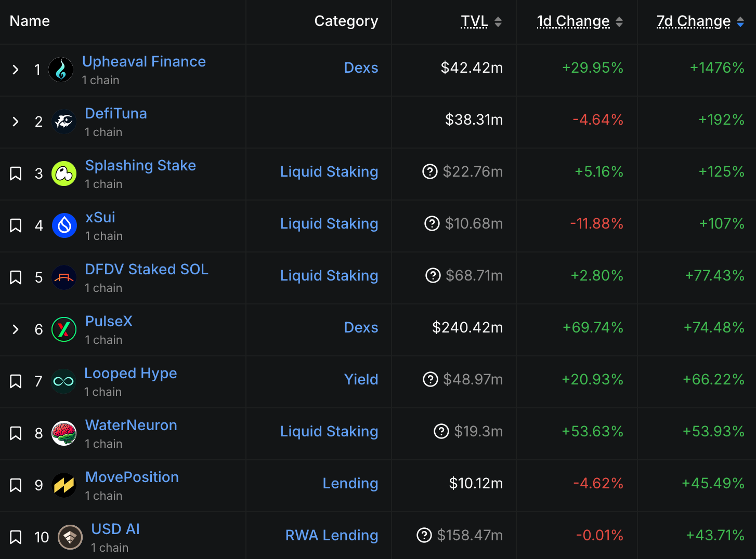Viewport: 756px width, 559px height.
Task: Click the Category column header
Action: point(346,21)
